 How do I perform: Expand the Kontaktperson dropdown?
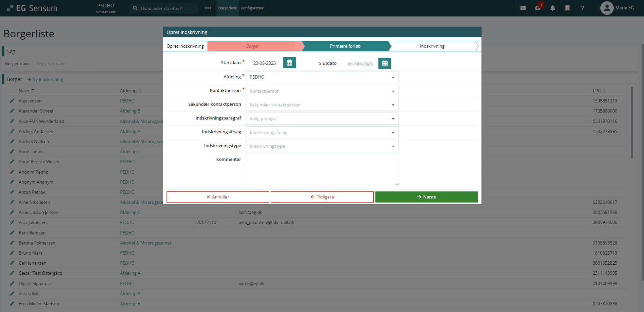tap(322, 91)
